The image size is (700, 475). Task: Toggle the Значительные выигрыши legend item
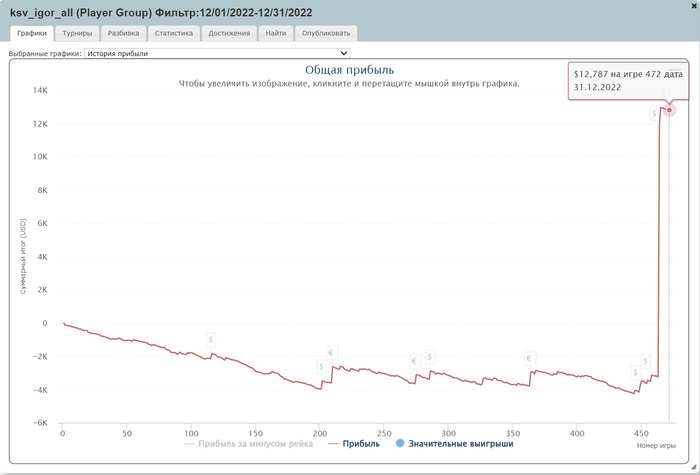tap(454, 444)
